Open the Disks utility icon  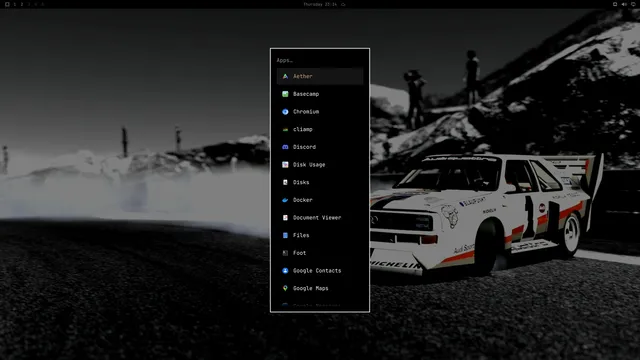point(285,182)
